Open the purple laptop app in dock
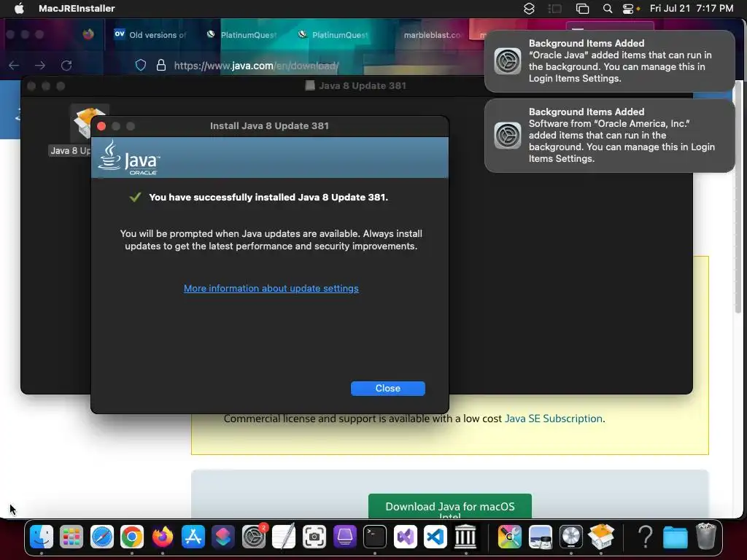This screenshot has height=560, width=747. [x=344, y=537]
